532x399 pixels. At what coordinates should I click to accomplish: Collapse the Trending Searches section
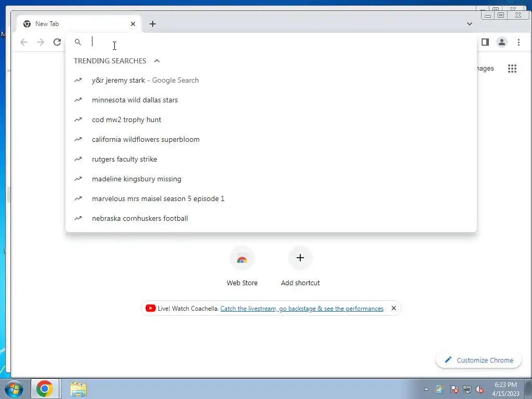(x=157, y=61)
